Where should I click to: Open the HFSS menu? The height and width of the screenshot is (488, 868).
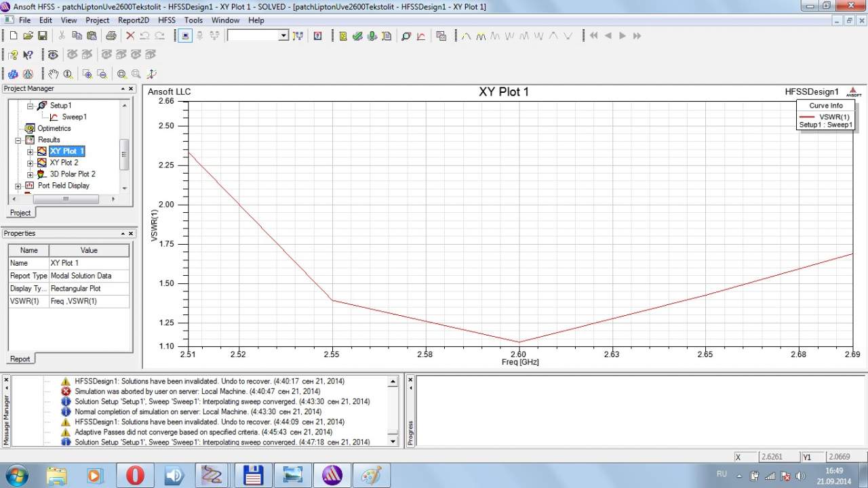click(x=167, y=20)
